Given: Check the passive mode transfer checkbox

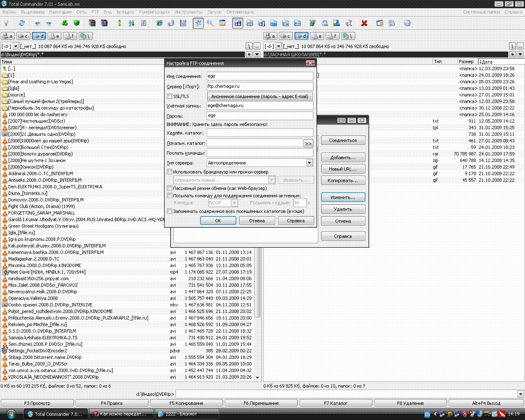Looking at the screenshot, I should click(169, 188).
